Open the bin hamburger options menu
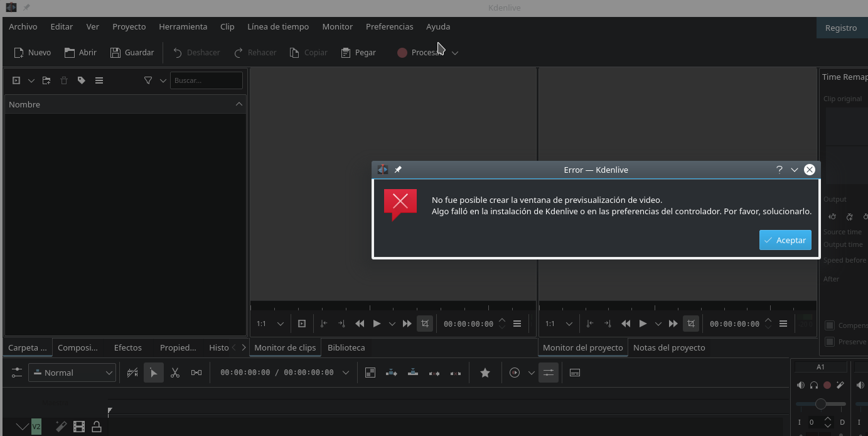The image size is (868, 436). 99,80
